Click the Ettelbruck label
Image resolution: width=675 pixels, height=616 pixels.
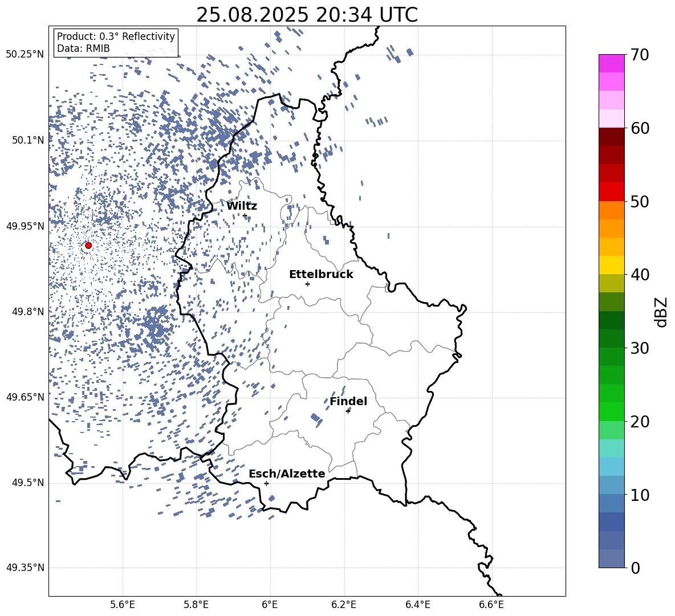[321, 275]
